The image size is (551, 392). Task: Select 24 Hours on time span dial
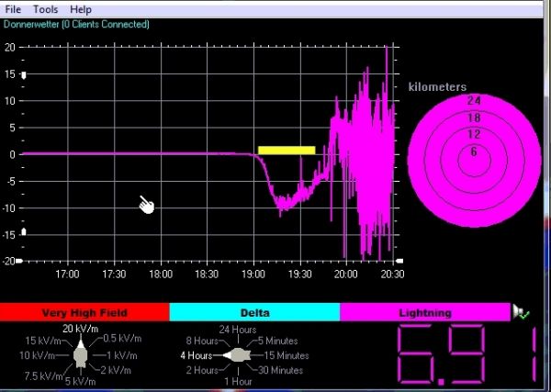pos(237,330)
